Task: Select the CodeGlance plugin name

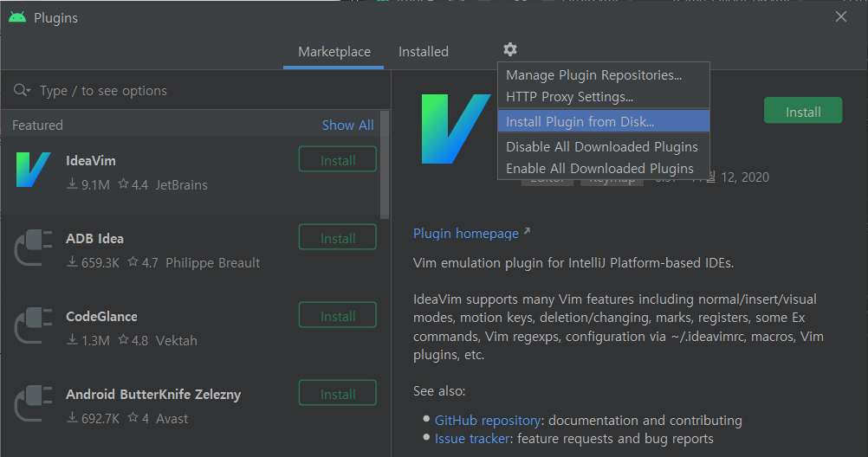Action: click(102, 317)
